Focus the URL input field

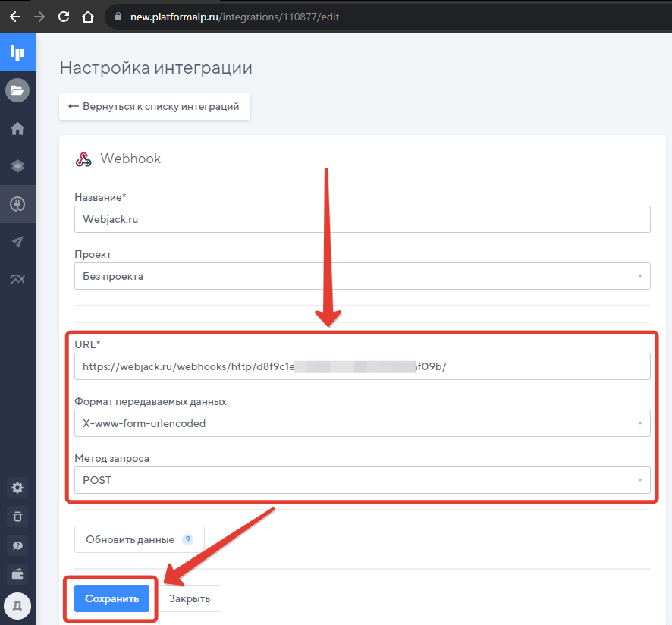tap(362, 366)
